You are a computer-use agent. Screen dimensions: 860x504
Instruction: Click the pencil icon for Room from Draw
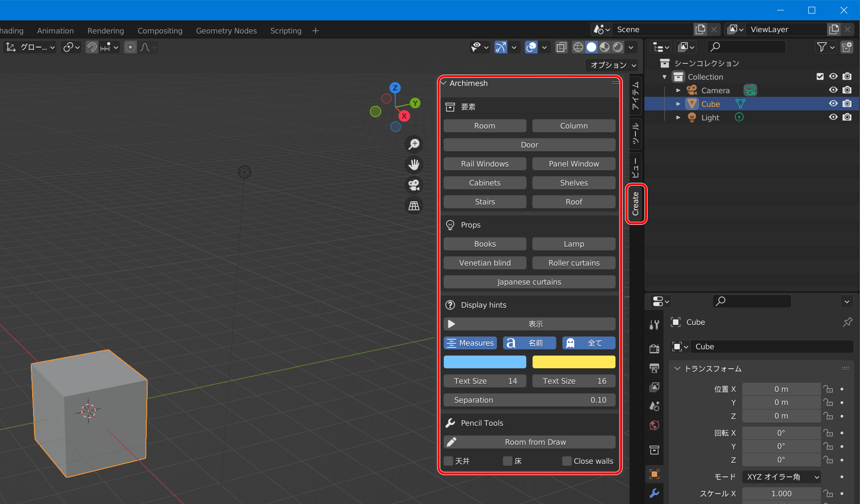[x=452, y=442]
